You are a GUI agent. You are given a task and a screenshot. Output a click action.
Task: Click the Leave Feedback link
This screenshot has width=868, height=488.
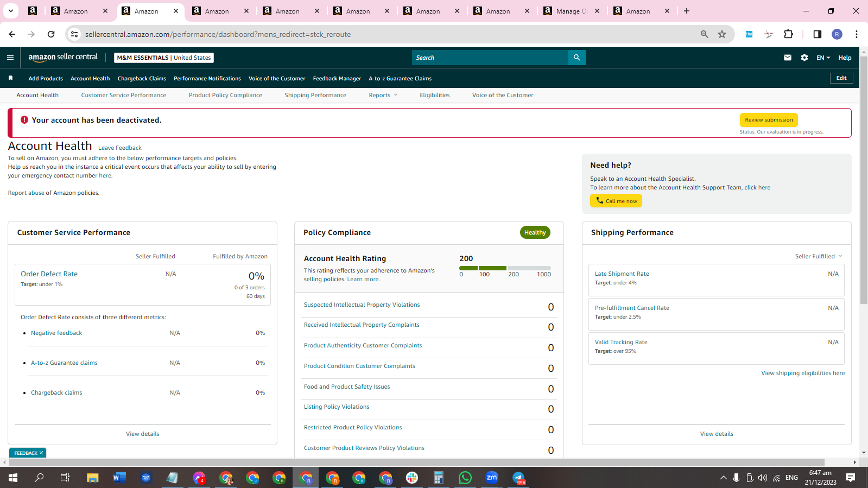tap(120, 148)
